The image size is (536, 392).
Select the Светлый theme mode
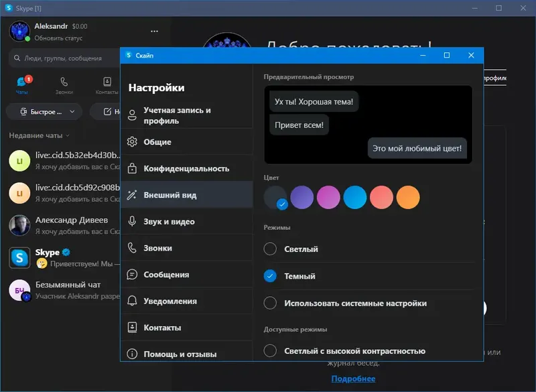(x=270, y=249)
